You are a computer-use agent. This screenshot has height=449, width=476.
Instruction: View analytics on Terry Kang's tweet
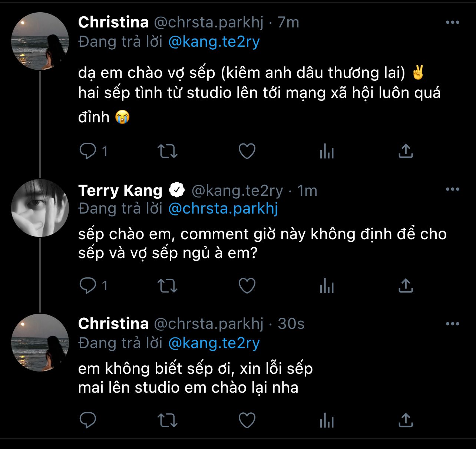click(327, 286)
